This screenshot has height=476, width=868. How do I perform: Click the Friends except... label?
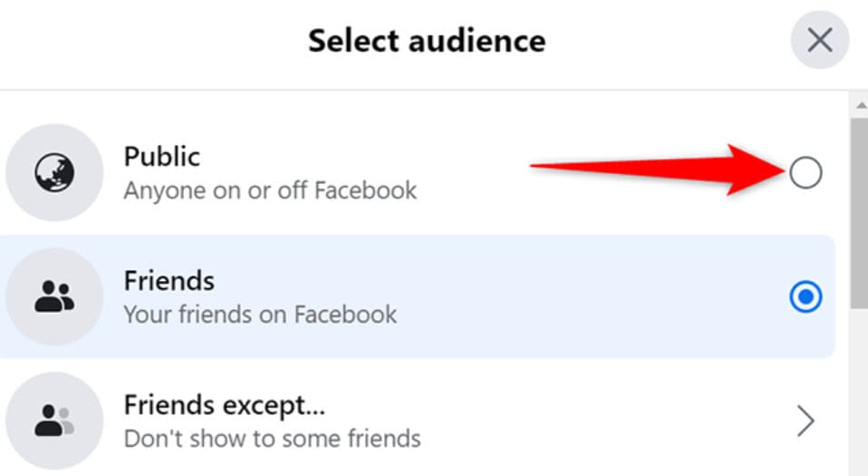point(224,405)
